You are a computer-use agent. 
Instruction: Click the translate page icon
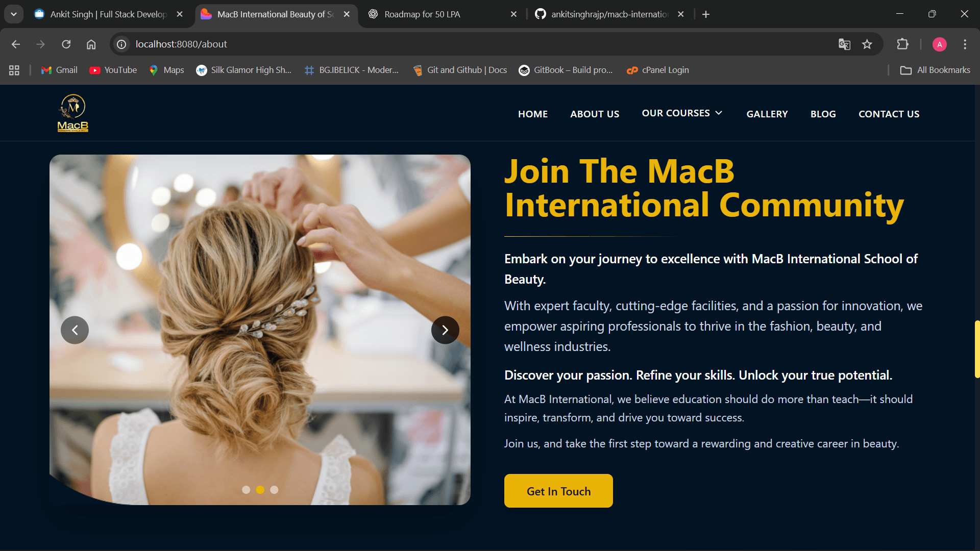click(844, 44)
